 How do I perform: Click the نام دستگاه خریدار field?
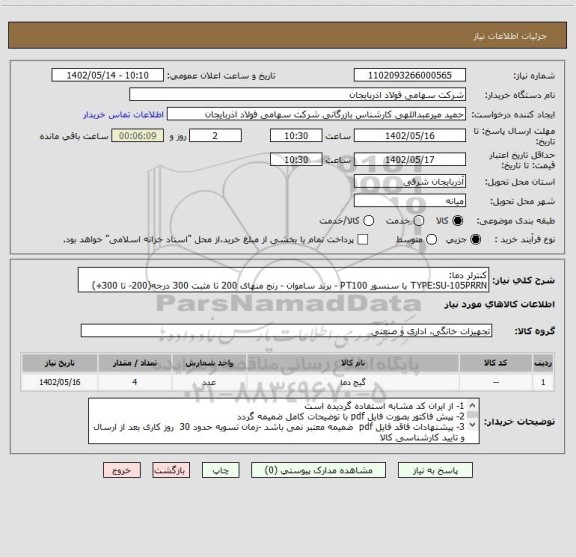click(x=298, y=95)
